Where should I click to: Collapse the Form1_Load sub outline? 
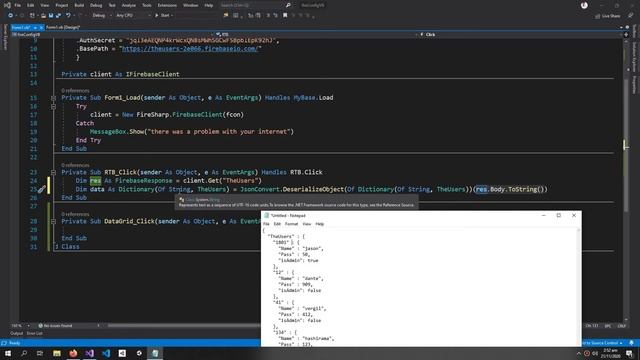coord(53,98)
